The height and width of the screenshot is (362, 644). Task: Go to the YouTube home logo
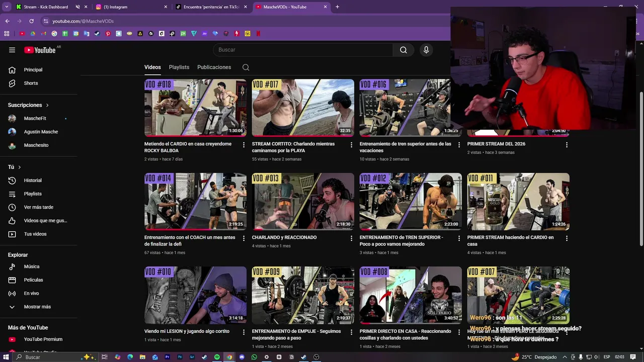coord(40,50)
